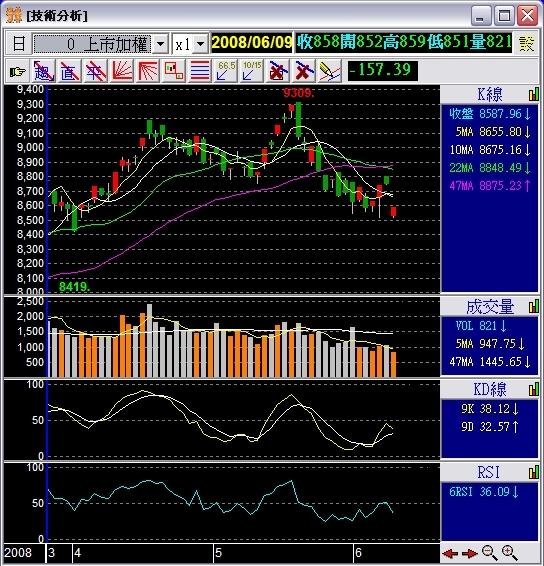Select the 平 horizontal line tool
Image resolution: width=544 pixels, height=566 pixels.
click(x=96, y=71)
